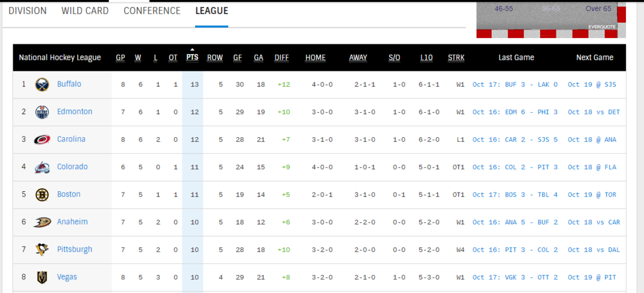Select the Conference standings tab
The image size is (644, 293).
[152, 11]
